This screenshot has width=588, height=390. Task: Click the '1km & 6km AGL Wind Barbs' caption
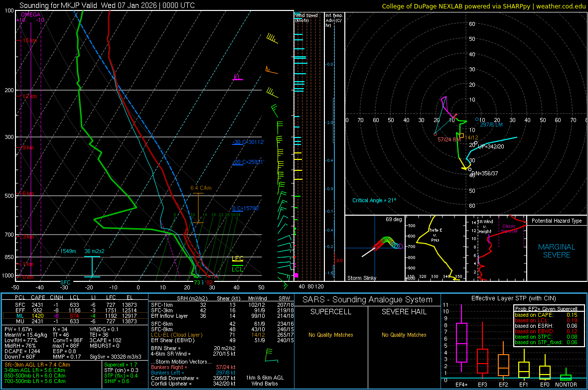coord(265,381)
